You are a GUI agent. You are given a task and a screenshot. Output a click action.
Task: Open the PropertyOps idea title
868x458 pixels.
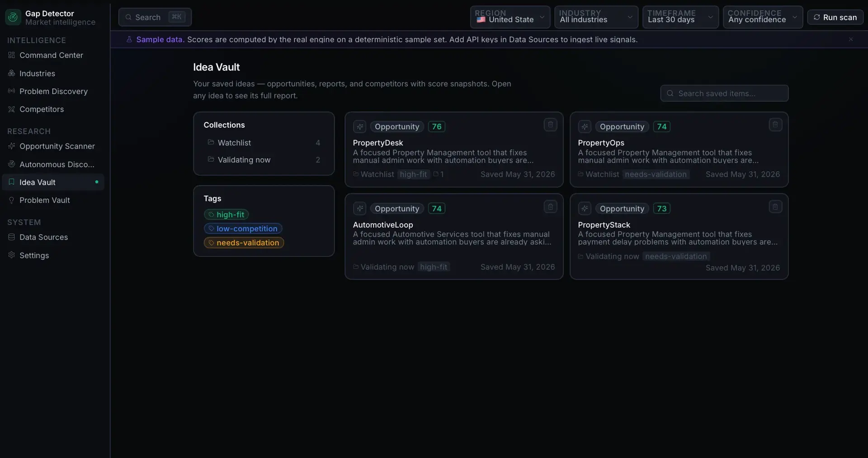click(x=601, y=143)
